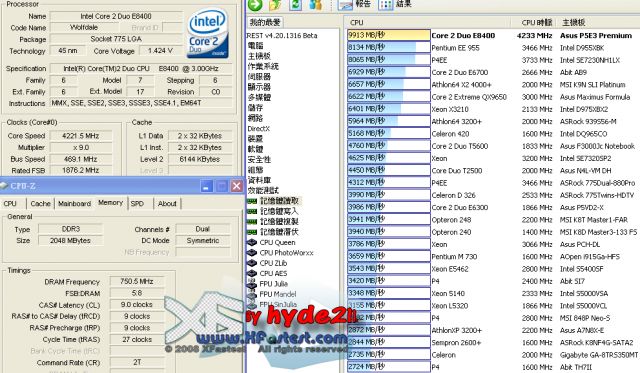Select 伺服器 in the Everest tree
This screenshot has width=640, height=373.
tap(259, 77)
